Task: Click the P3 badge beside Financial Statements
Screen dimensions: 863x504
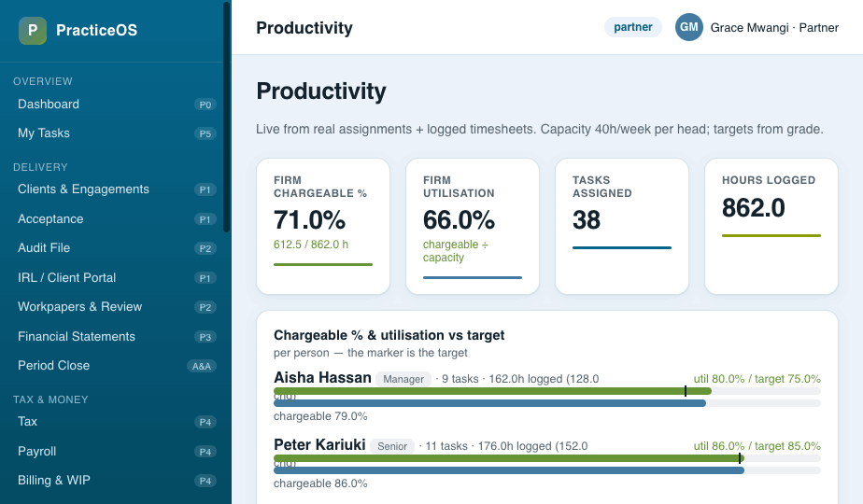Action: click(x=205, y=337)
